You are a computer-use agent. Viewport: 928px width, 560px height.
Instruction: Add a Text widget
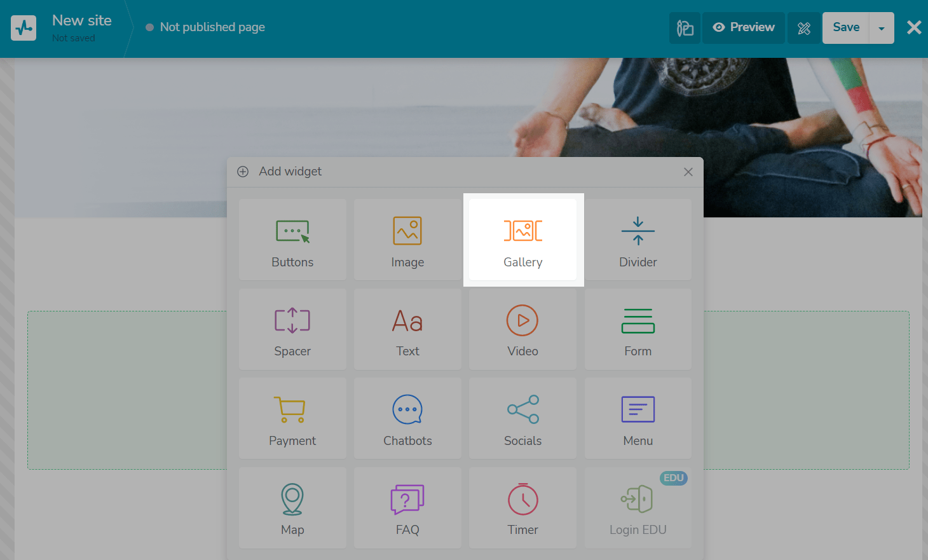coord(407,329)
